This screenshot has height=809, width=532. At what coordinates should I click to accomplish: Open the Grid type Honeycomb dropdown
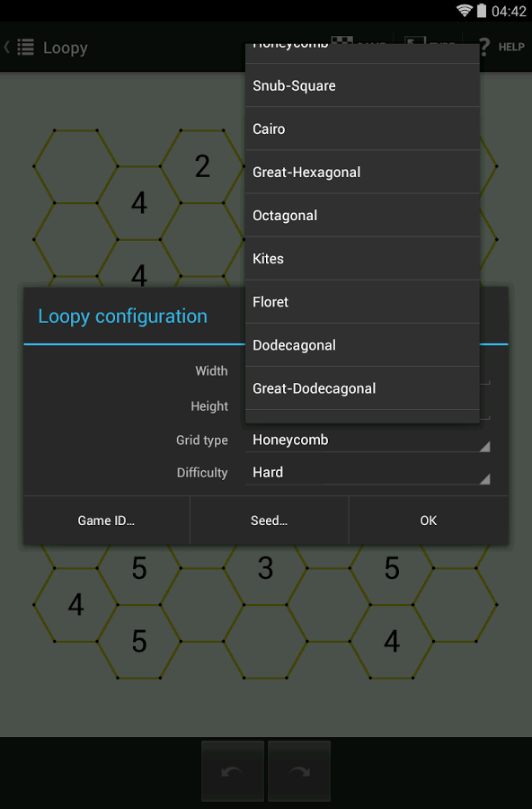tap(368, 440)
